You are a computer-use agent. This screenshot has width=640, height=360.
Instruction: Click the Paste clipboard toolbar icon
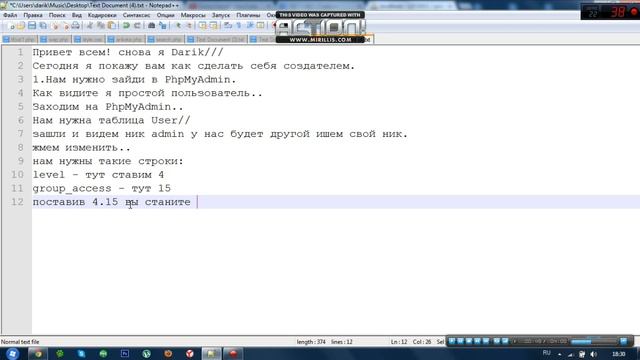111,26
